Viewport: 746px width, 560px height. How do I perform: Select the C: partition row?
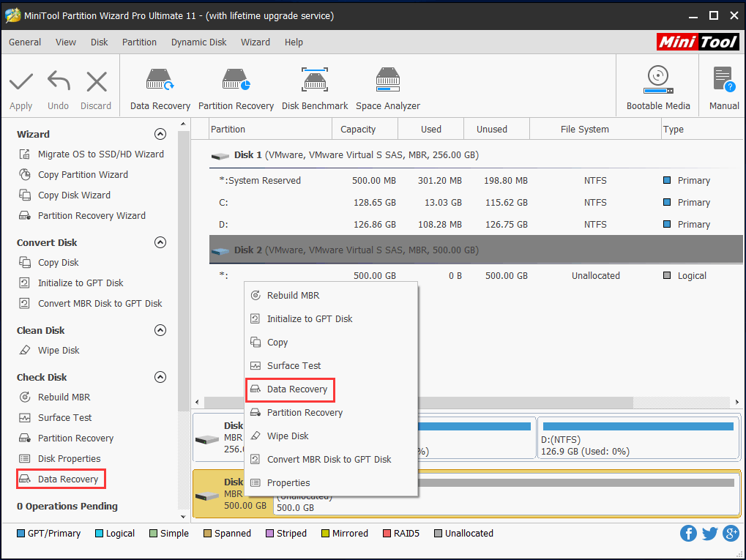click(476, 202)
